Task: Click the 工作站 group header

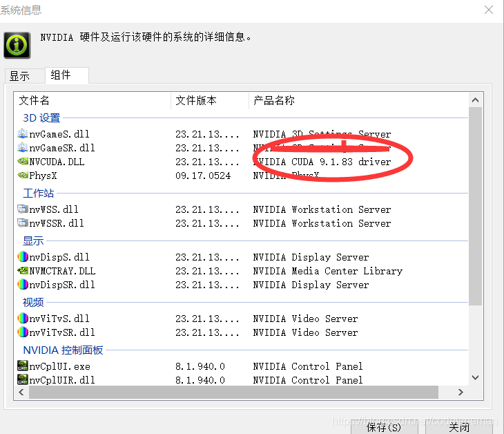Action: 38,193
